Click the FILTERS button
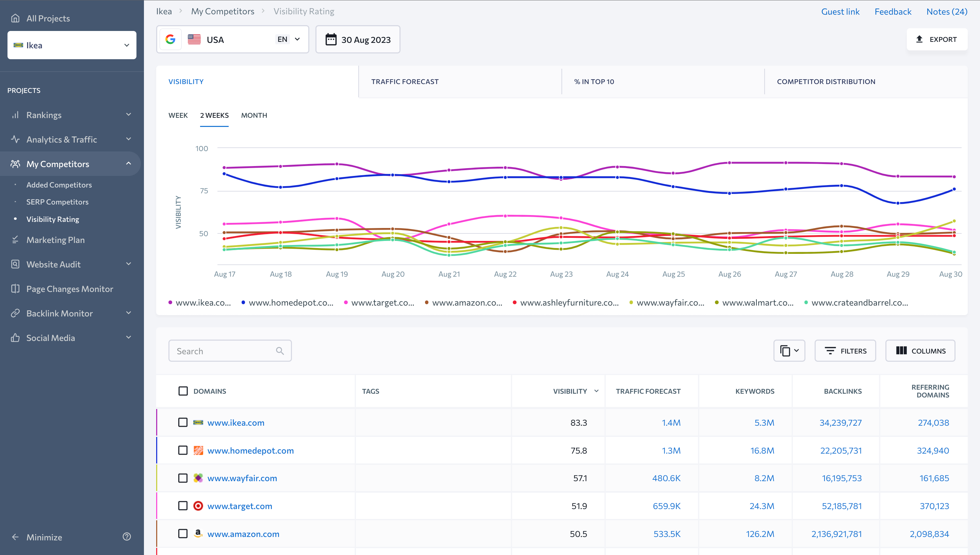980x555 pixels. [x=845, y=351]
